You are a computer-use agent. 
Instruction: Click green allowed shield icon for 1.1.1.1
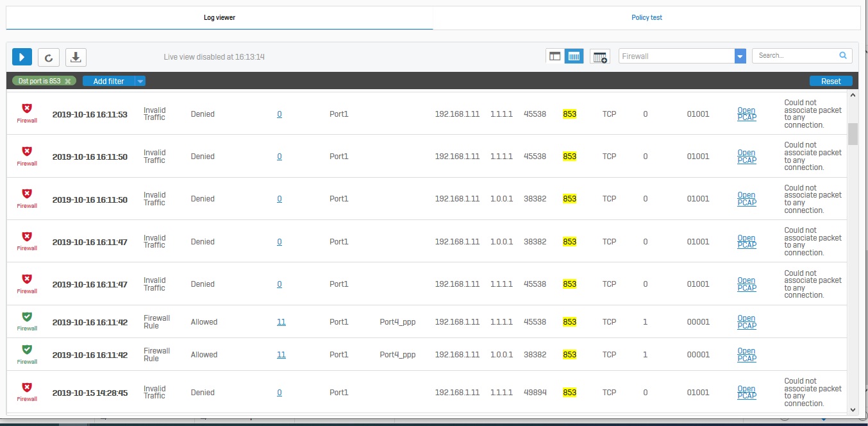pos(27,317)
